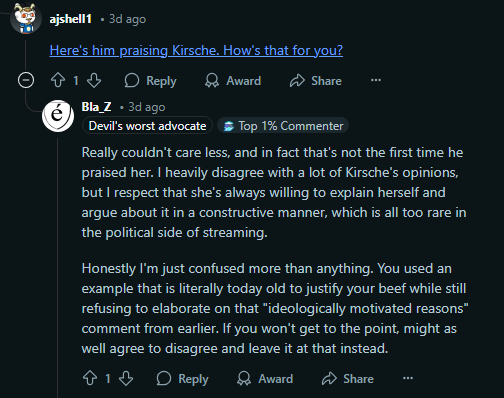Open Bla_Z's user profile name
The height and width of the screenshot is (398, 504).
96,107
